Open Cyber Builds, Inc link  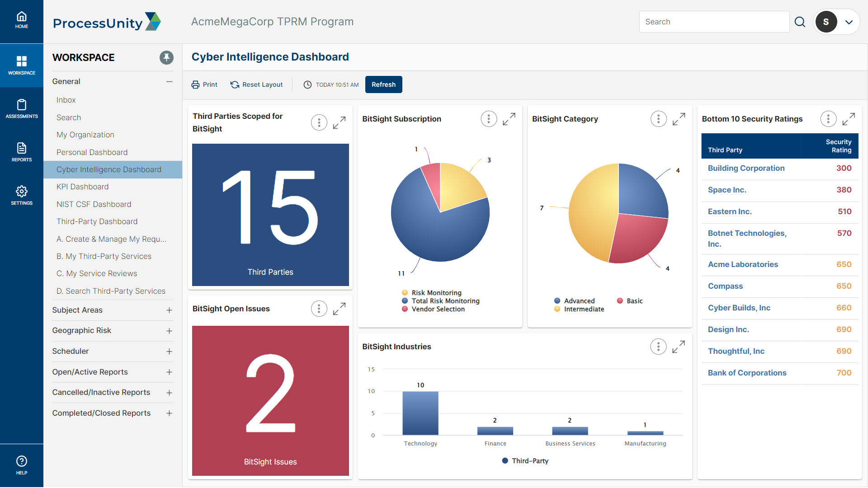(739, 308)
